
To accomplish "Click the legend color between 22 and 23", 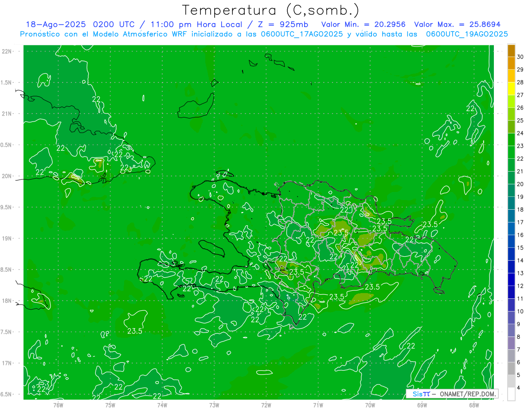I will [x=511, y=152].
